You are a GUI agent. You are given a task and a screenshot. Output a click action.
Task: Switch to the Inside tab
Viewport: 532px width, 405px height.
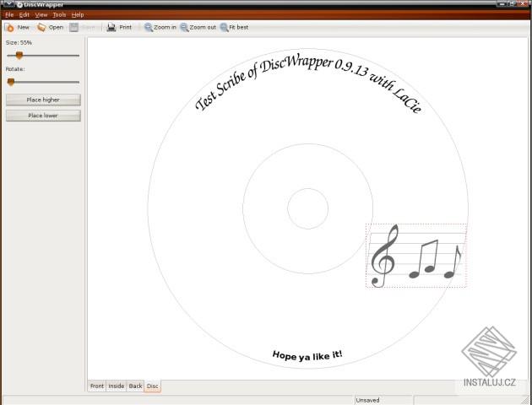click(x=117, y=386)
